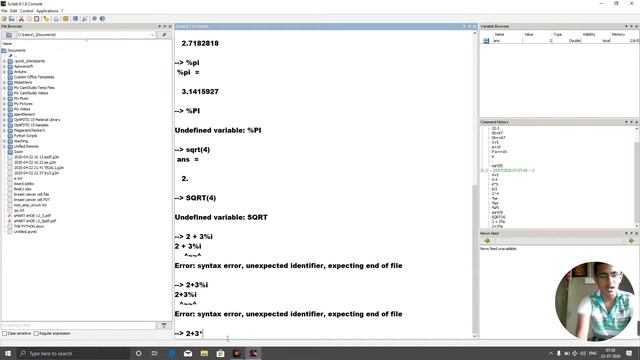Viewport: 640px width, 360px height.
Task: Sort variables by the Memory column
Action: coord(618,35)
